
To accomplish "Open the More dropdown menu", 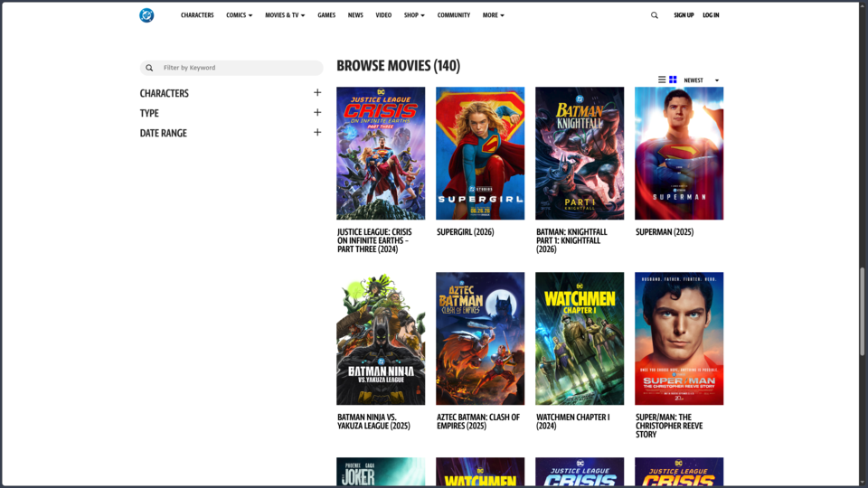I will (x=494, y=15).
